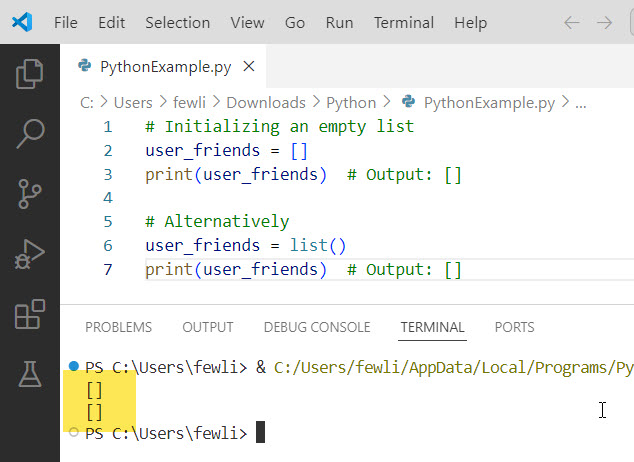Click the PythonExample.py breadcrumb segment

[489, 103]
